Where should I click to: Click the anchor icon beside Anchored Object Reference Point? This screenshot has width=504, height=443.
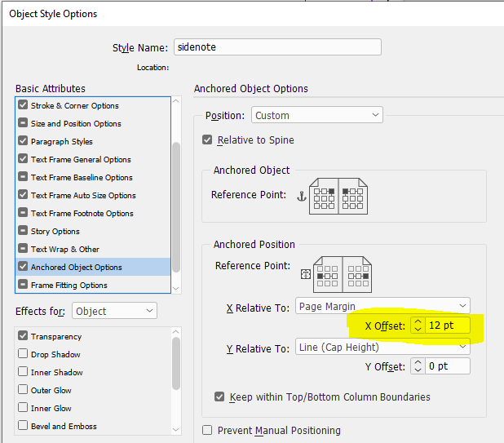[x=302, y=196]
